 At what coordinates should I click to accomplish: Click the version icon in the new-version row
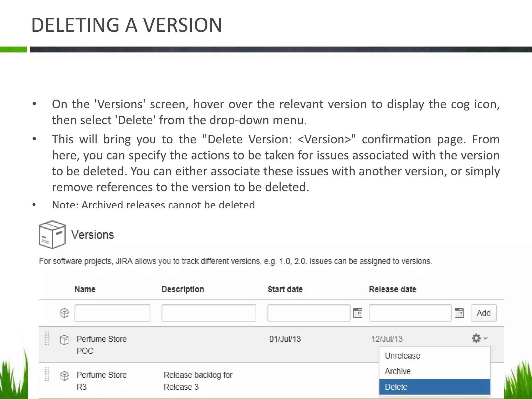point(64,313)
